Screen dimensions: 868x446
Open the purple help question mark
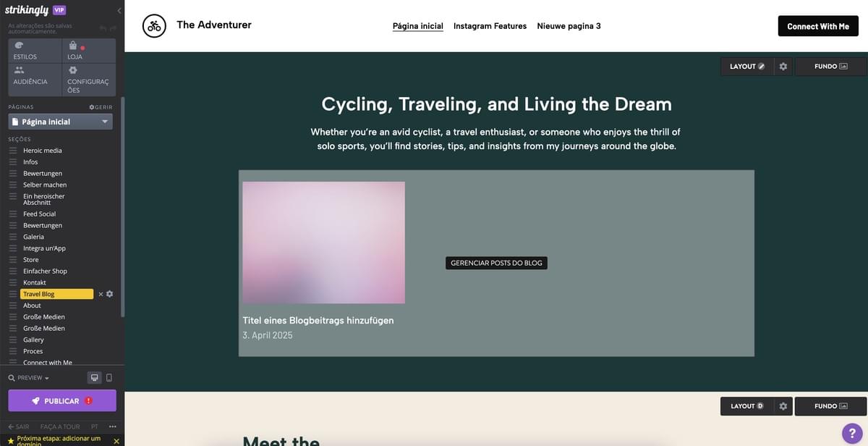tap(853, 433)
